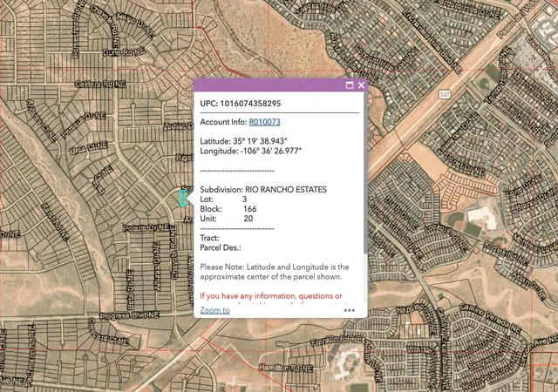Click the Crescent Ct NE map label
This screenshot has width=558, height=392.
(108, 332)
